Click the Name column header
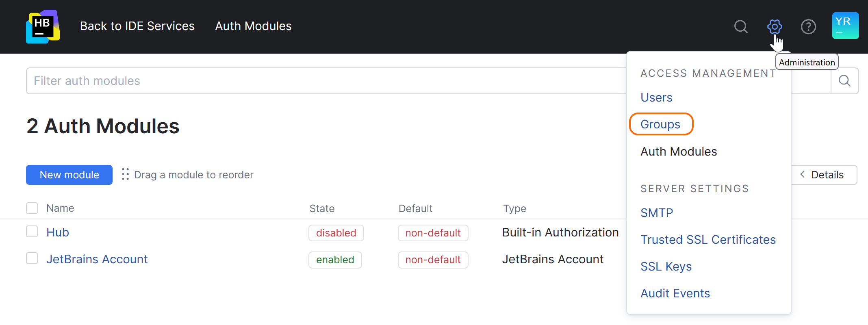The height and width of the screenshot is (325, 868). coord(60,208)
